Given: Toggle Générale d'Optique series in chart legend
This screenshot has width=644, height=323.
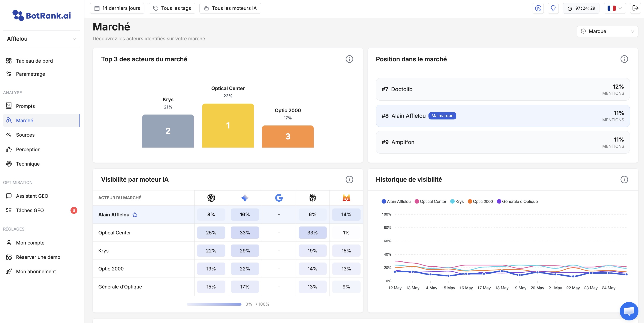Looking at the screenshot, I should pyautogui.click(x=517, y=201).
